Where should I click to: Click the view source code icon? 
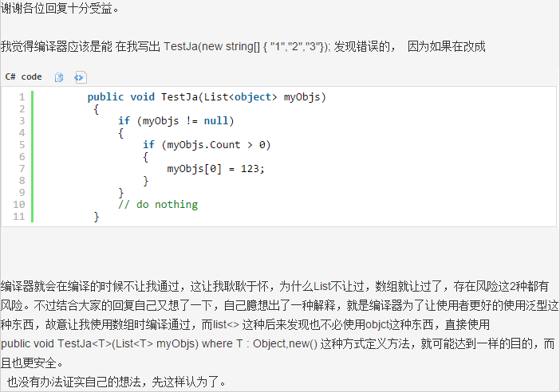[79, 77]
